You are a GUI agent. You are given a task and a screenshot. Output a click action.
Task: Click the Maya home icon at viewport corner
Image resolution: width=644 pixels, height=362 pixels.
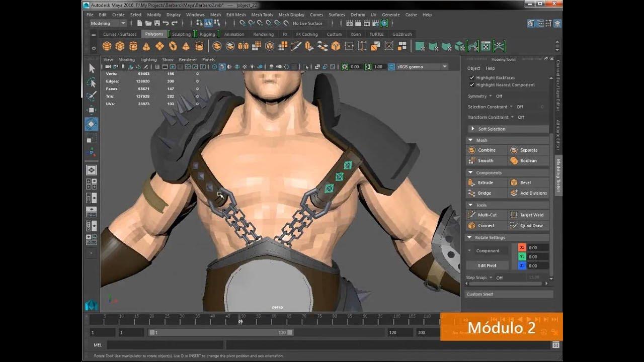pos(91,305)
